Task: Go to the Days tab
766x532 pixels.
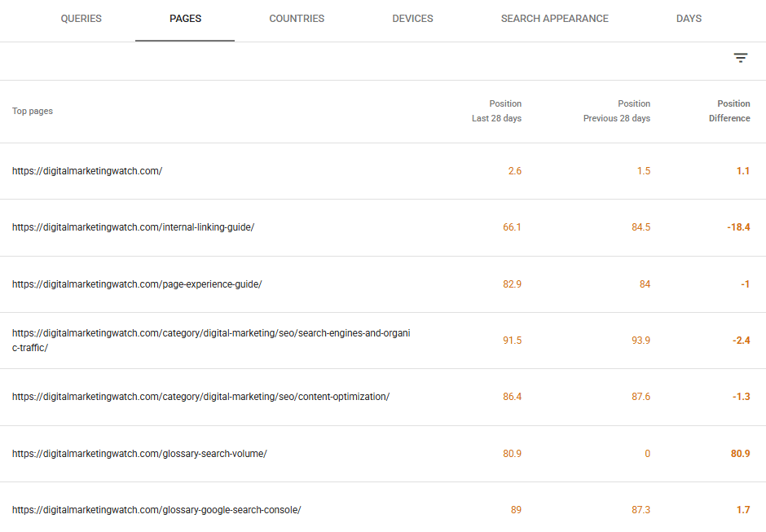Action: (x=689, y=19)
